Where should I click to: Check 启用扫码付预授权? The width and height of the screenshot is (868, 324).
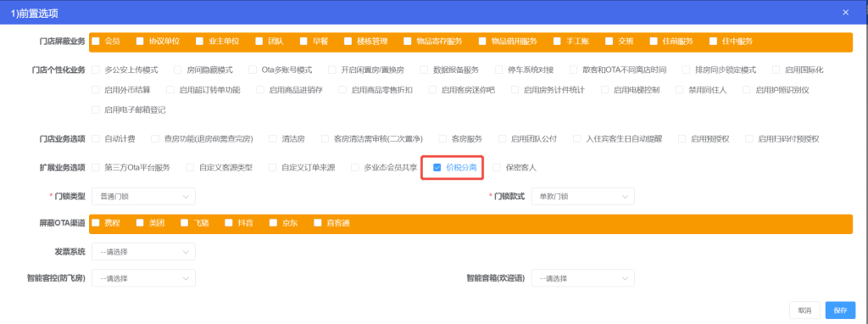(x=749, y=138)
